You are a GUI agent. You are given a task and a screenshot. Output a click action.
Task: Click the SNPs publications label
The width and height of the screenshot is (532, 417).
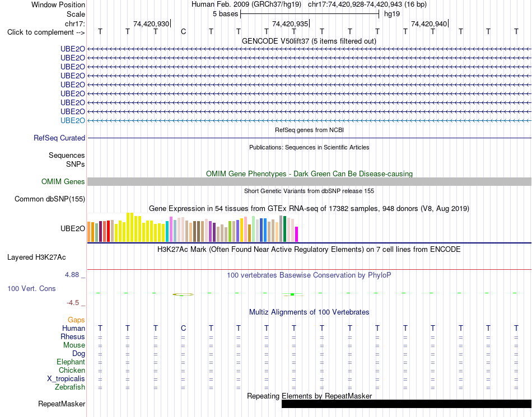point(76,164)
